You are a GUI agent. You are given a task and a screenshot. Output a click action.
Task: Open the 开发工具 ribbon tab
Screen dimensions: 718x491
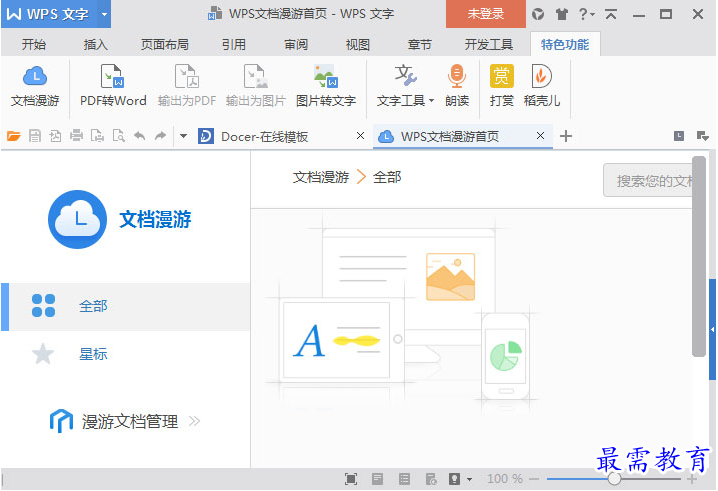489,44
